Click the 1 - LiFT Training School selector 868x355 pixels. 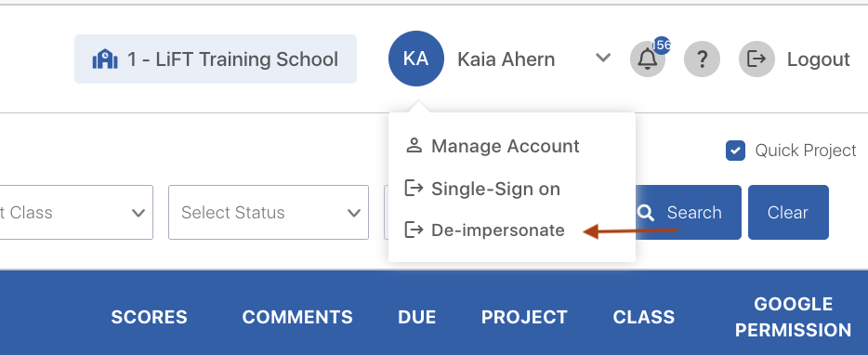[216, 59]
